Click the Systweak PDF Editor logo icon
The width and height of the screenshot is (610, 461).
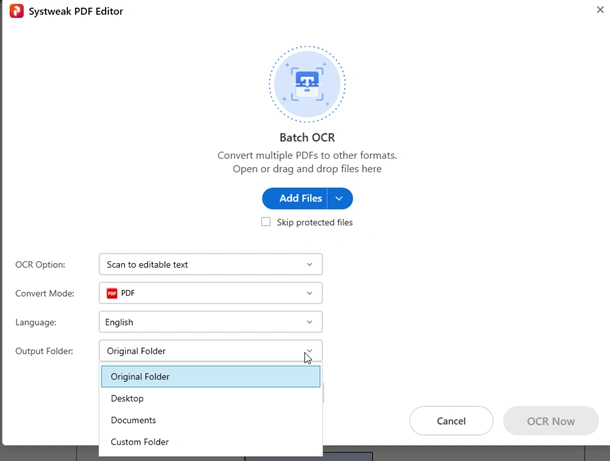pyautogui.click(x=16, y=11)
